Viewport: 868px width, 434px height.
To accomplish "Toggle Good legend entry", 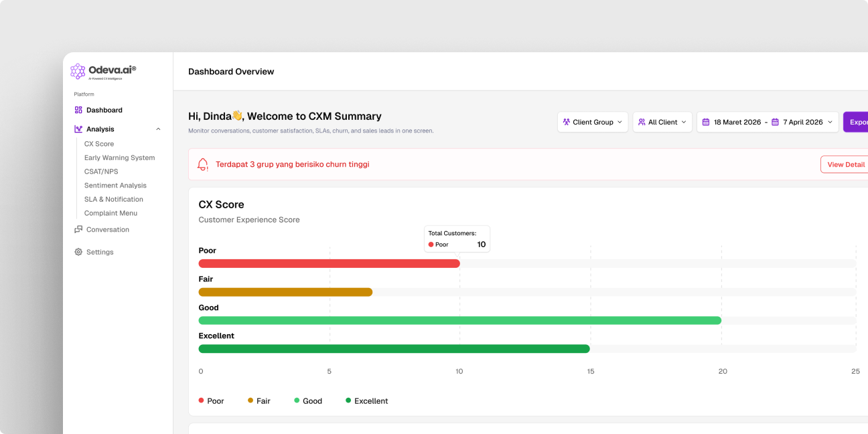I will pyautogui.click(x=308, y=401).
